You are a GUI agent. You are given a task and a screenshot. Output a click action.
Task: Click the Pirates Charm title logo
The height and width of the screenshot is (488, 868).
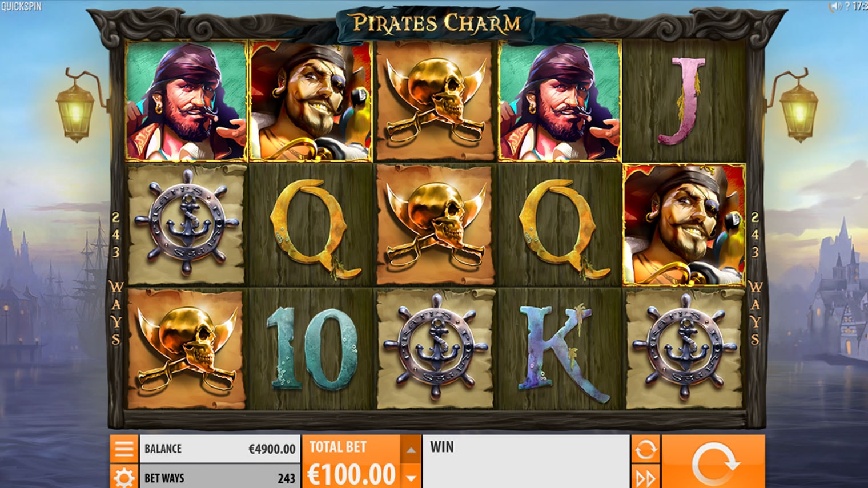[x=437, y=24]
